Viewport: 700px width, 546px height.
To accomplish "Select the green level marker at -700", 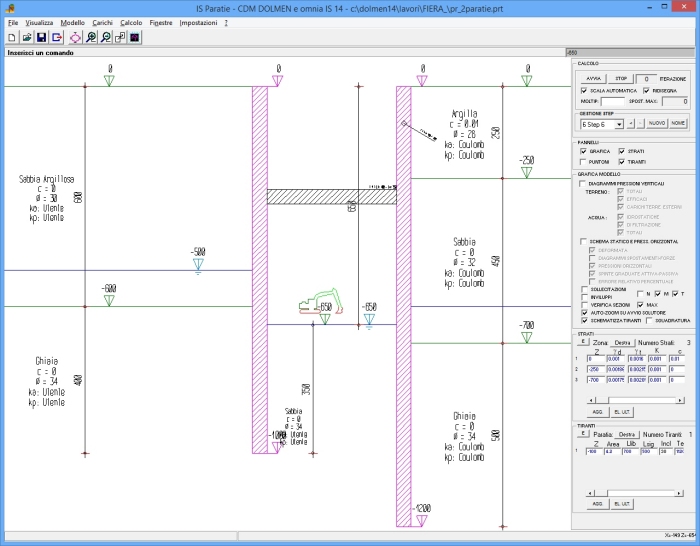I will coord(527,338).
